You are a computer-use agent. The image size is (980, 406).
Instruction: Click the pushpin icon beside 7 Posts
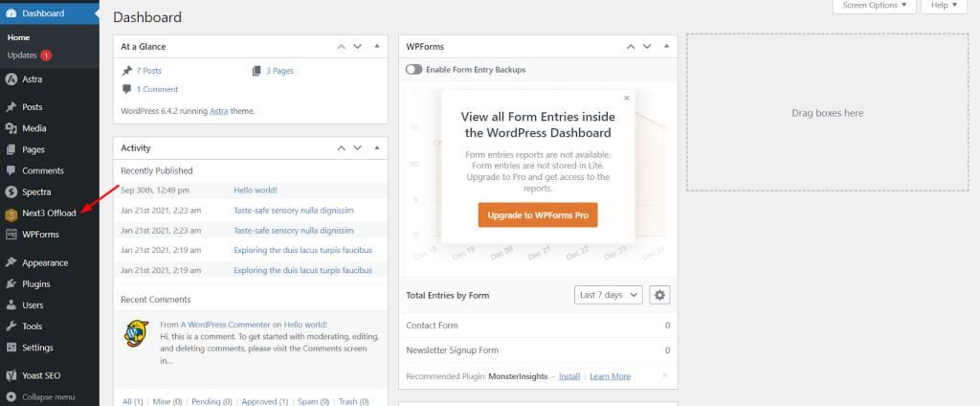point(127,71)
